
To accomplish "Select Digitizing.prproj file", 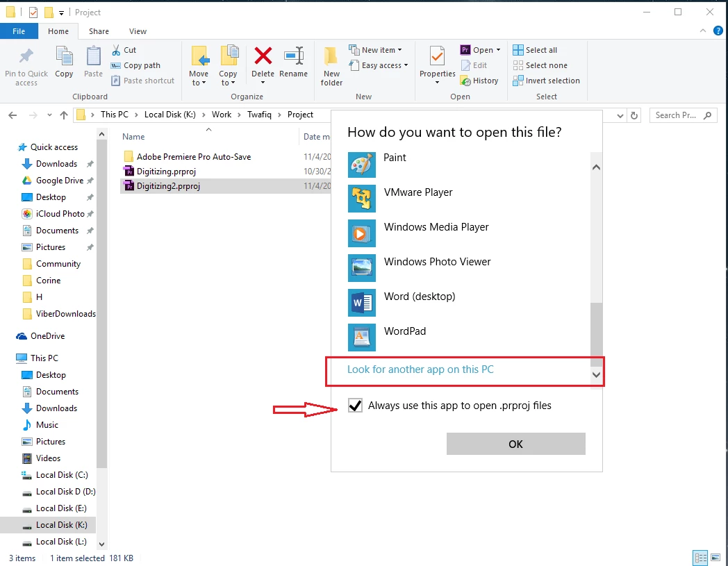I will coord(166,172).
